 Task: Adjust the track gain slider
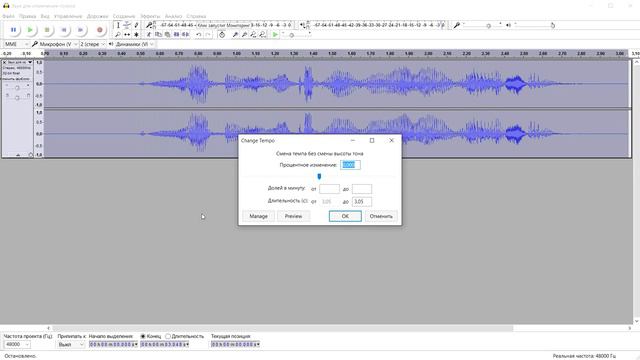(x=17, y=87)
